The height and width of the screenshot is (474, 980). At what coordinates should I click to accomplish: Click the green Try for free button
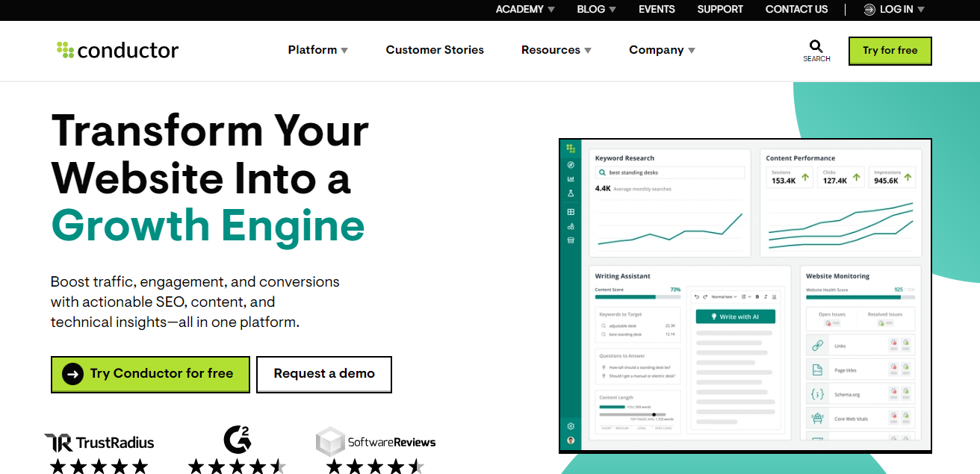pos(890,51)
